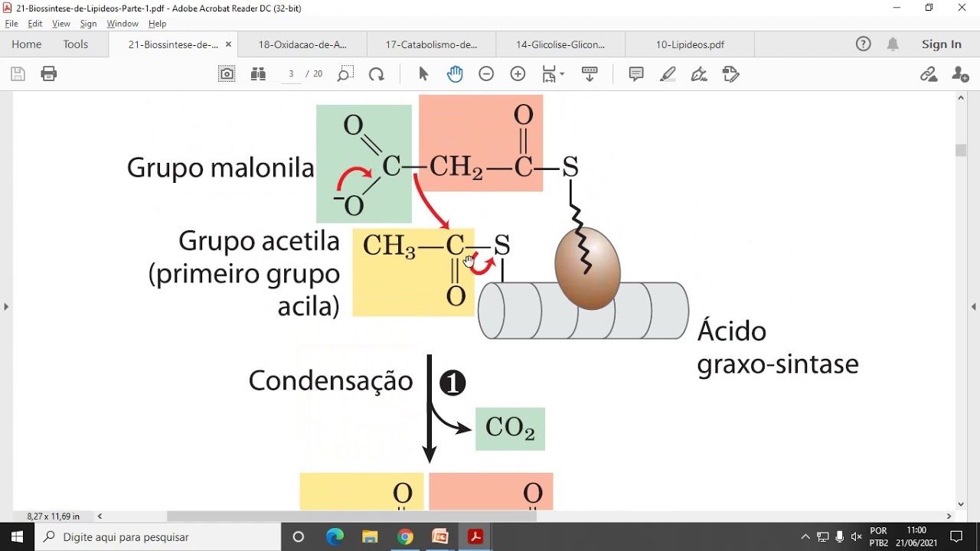Click the vertical scrollbar thumb
This screenshot has height=551, width=980.
962,150
